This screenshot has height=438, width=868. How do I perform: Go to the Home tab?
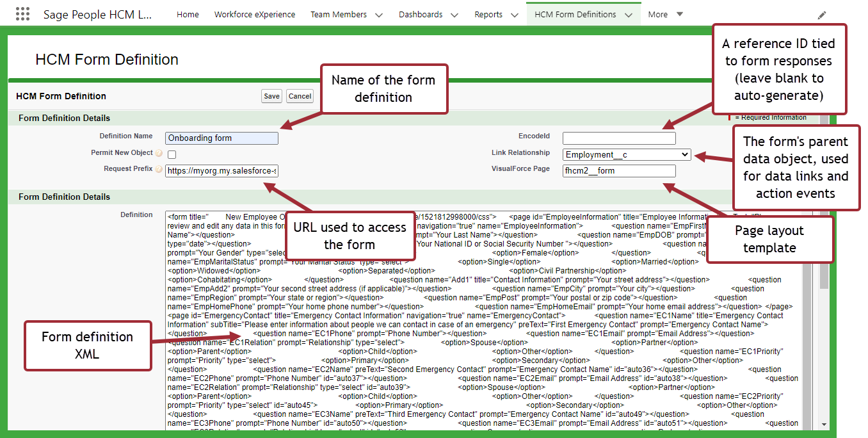point(188,14)
